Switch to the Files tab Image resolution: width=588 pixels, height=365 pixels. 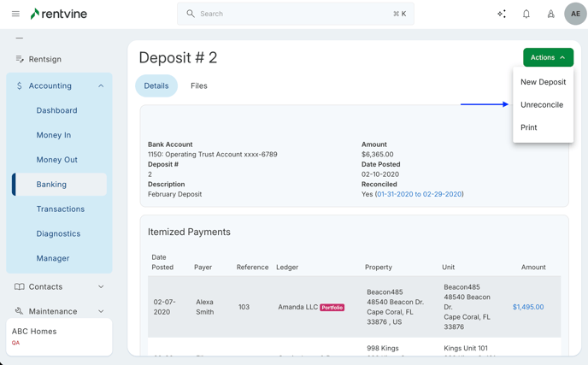(198, 85)
